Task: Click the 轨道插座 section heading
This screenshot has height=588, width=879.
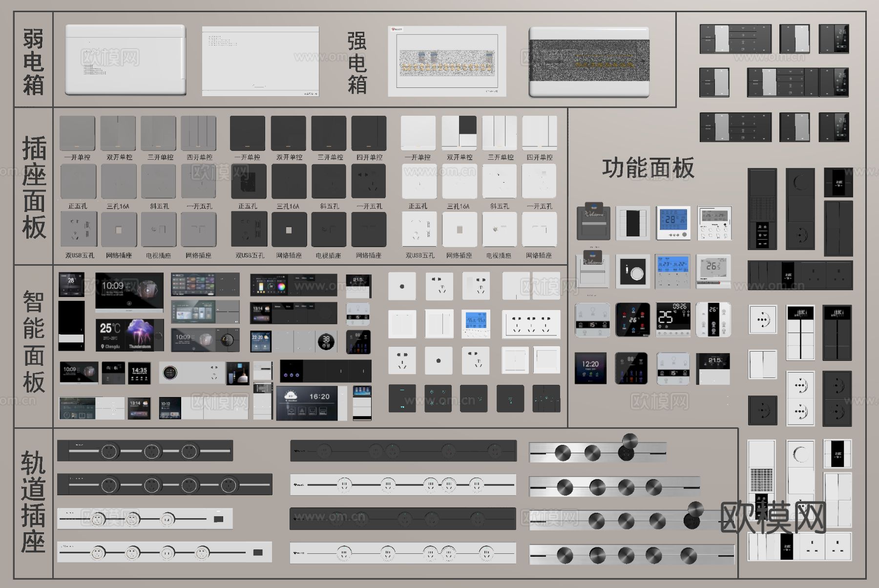Action: (33, 502)
